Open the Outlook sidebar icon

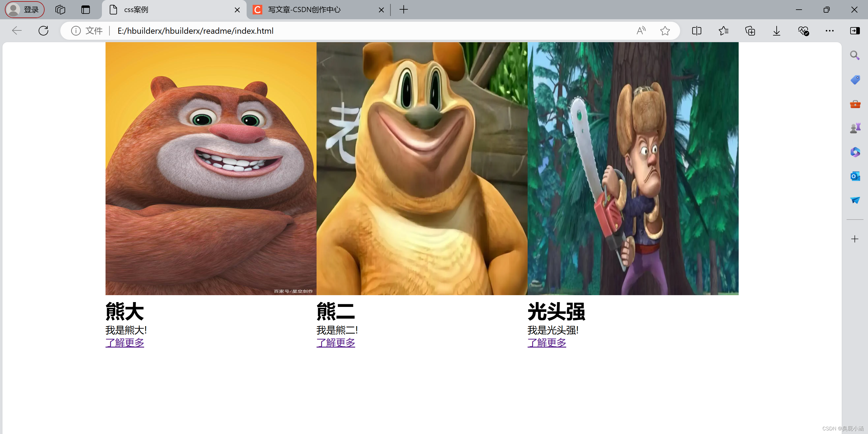[854, 176]
